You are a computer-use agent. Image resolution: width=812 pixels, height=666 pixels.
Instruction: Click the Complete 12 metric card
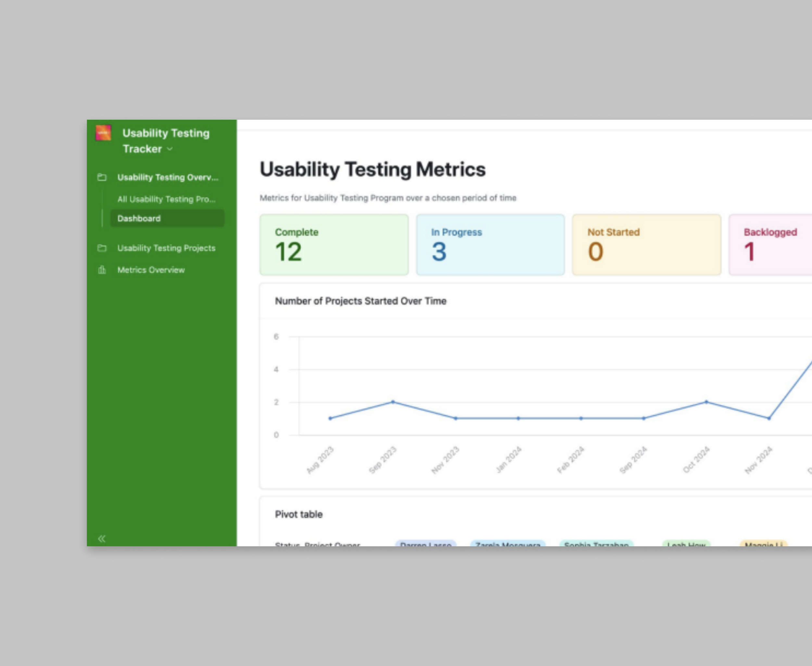(x=334, y=245)
